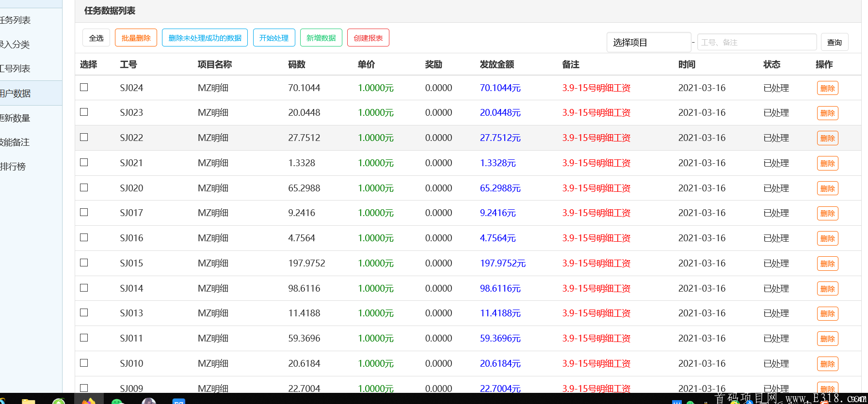Tick the checkbox for row SJ022
This screenshot has width=868, height=404.
(84, 137)
